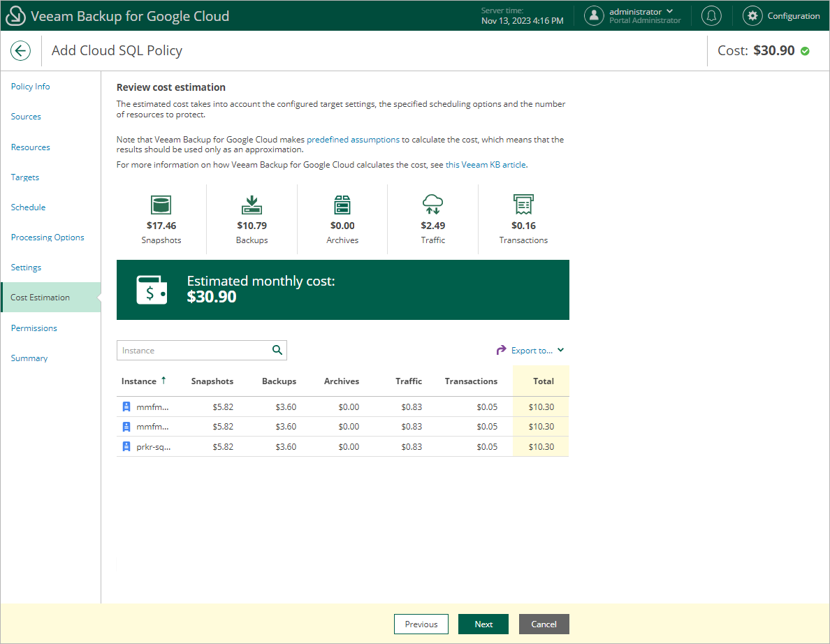Image resolution: width=830 pixels, height=644 pixels.
Task: Click the Next button
Action: click(483, 624)
